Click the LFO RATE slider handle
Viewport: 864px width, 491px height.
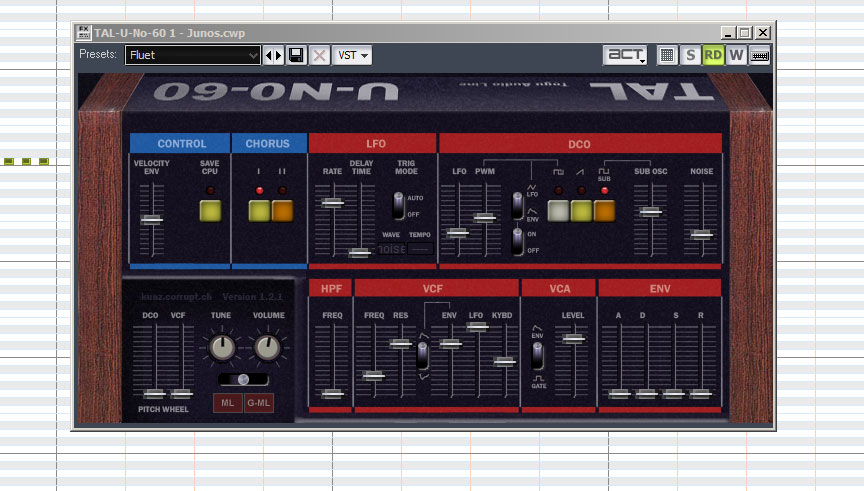tap(332, 202)
